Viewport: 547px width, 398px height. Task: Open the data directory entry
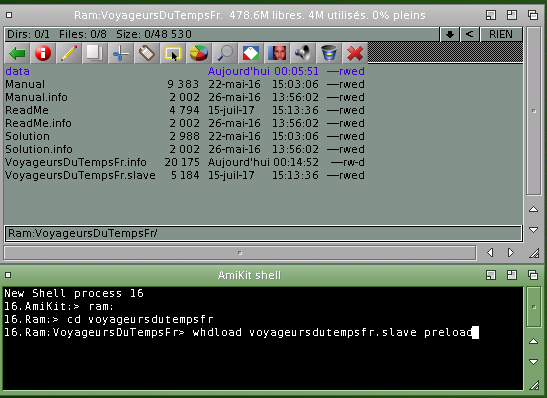pos(185,71)
